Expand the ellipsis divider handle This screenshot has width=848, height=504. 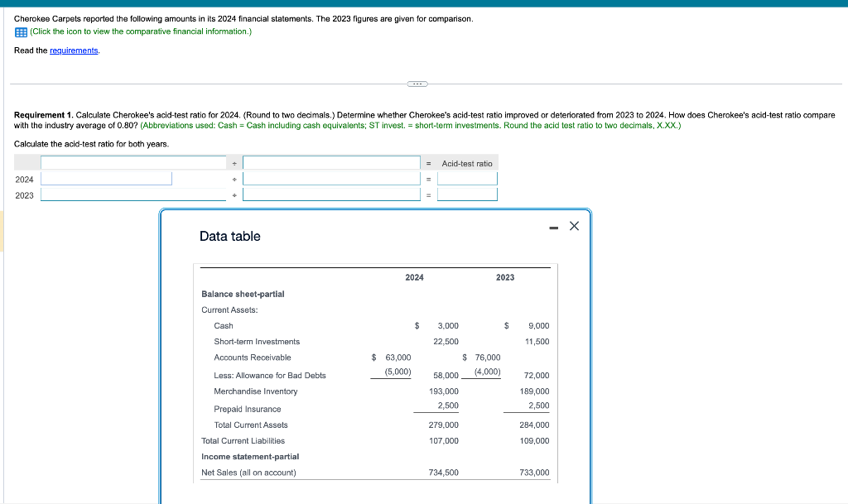coord(417,84)
